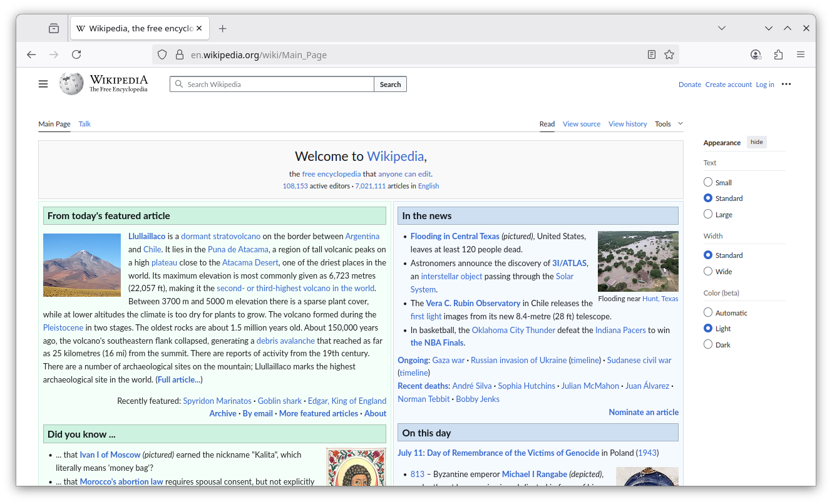832x504 pixels.
Task: Bookmark this page with the star icon
Action: click(x=669, y=54)
